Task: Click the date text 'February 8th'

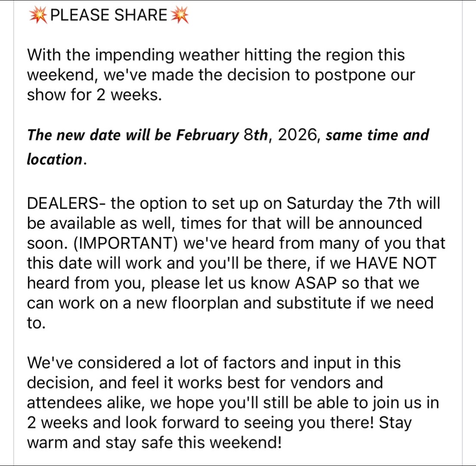Action: pyautogui.click(x=222, y=136)
